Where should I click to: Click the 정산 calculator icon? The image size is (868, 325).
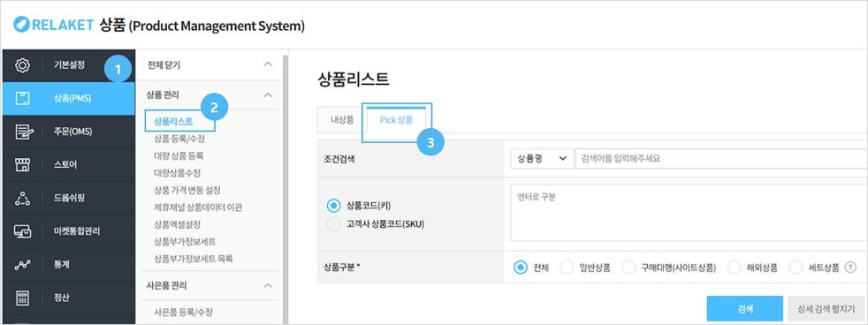coord(22,298)
